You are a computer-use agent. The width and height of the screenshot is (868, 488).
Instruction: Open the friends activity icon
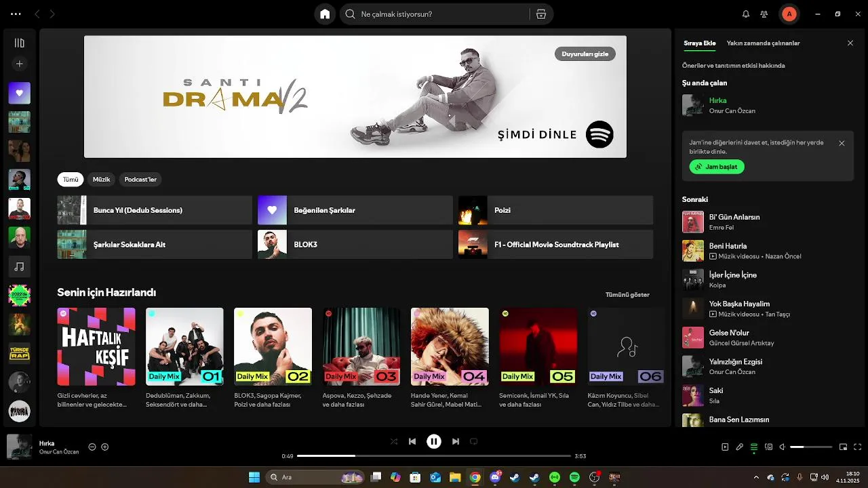point(764,14)
